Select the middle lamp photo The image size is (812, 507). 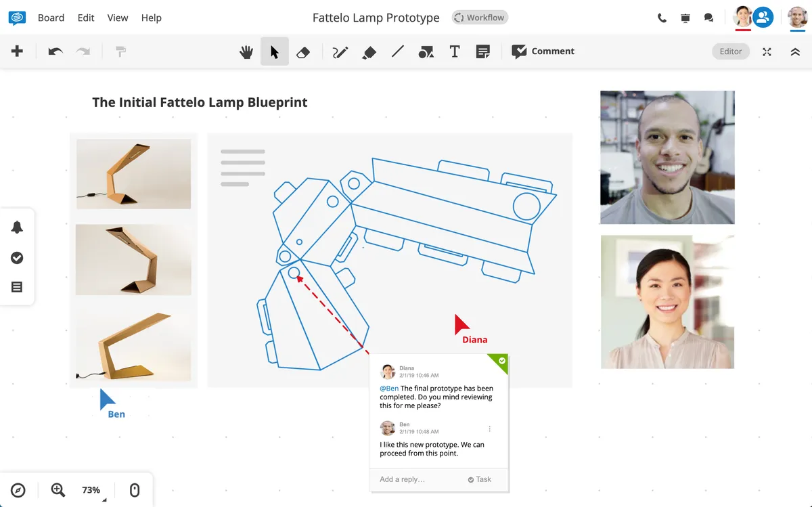(x=133, y=260)
